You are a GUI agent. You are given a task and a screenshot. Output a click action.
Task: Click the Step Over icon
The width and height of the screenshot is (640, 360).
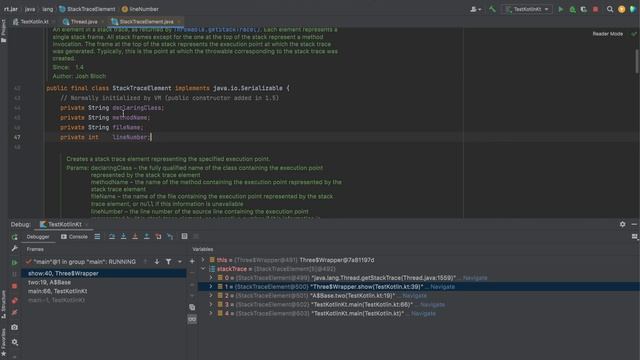pos(112,236)
